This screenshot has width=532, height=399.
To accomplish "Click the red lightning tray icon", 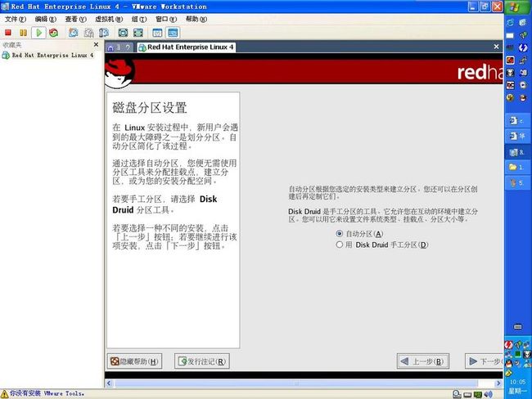I will [508, 345].
